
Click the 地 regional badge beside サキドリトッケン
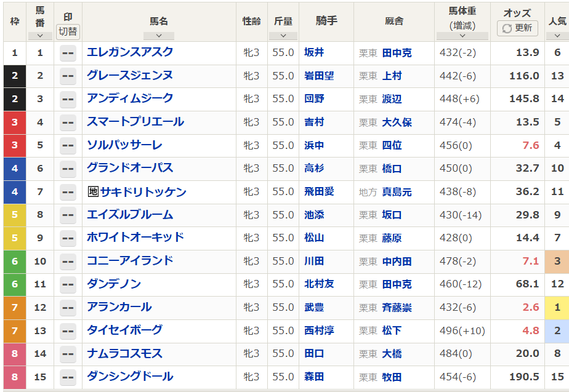[93, 191]
